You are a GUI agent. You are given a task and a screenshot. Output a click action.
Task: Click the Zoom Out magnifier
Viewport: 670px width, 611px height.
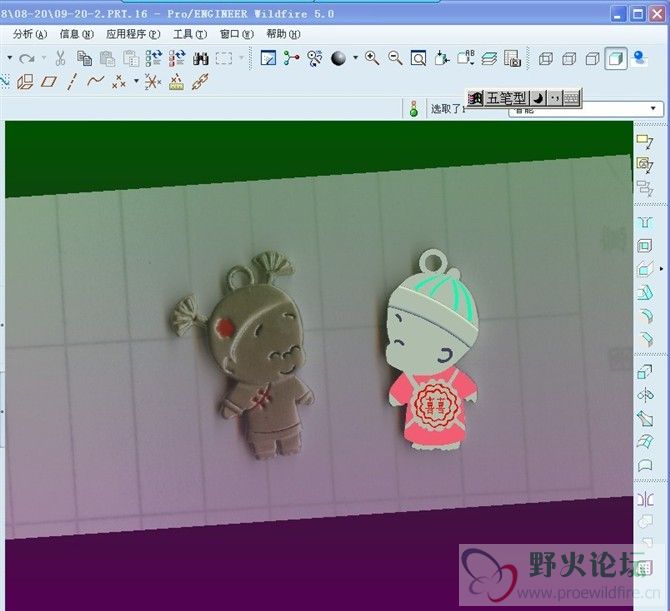395,58
